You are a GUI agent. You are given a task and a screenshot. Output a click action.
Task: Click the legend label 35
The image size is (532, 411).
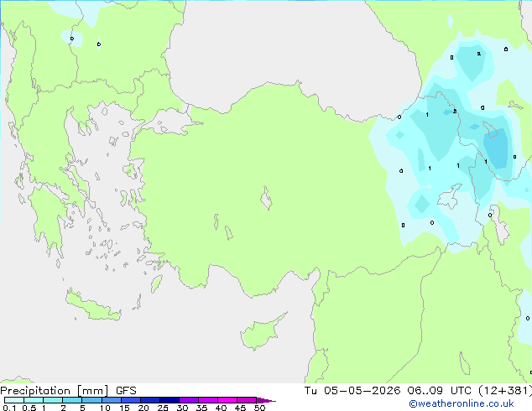pos(201,408)
